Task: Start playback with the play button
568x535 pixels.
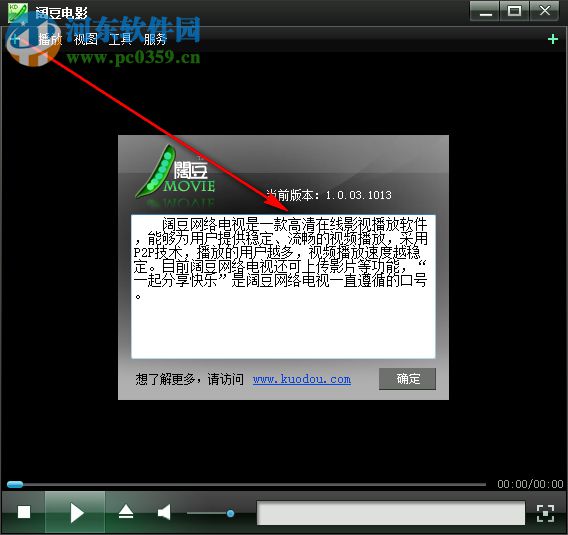Action: (x=76, y=512)
